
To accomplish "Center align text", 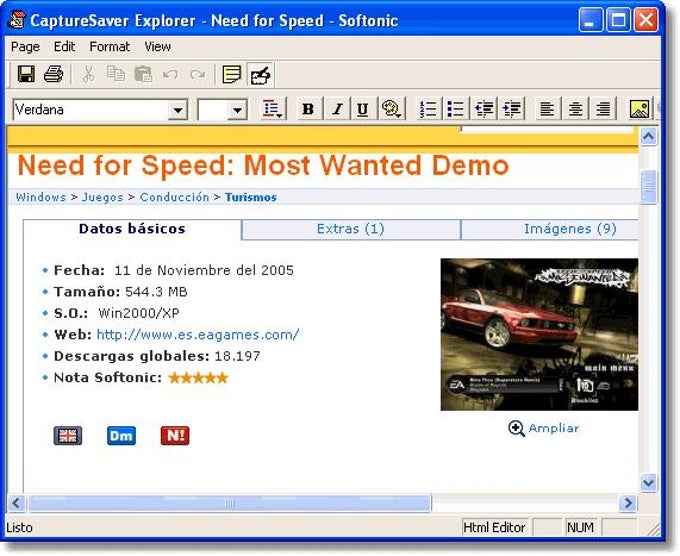I will [575, 108].
